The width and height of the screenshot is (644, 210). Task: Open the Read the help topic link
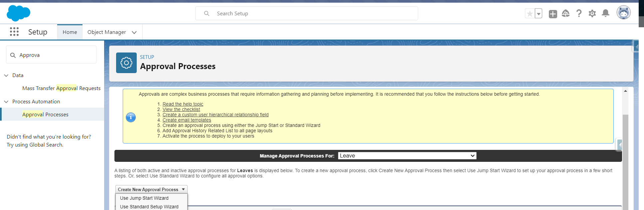pyautogui.click(x=183, y=104)
